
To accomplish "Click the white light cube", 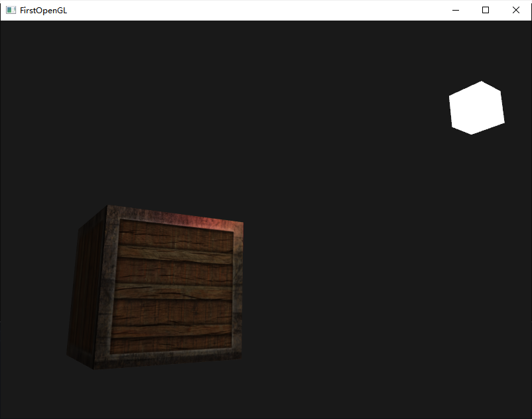I will [477, 108].
